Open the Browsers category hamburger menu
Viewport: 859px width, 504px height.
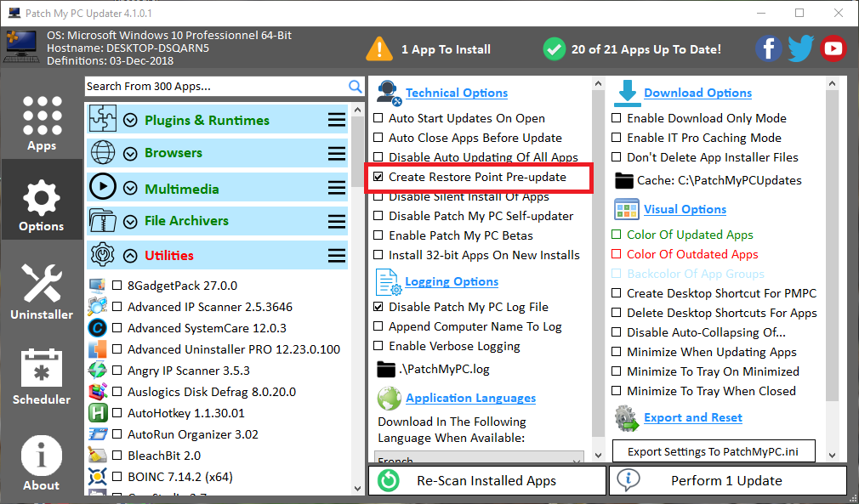point(337,154)
